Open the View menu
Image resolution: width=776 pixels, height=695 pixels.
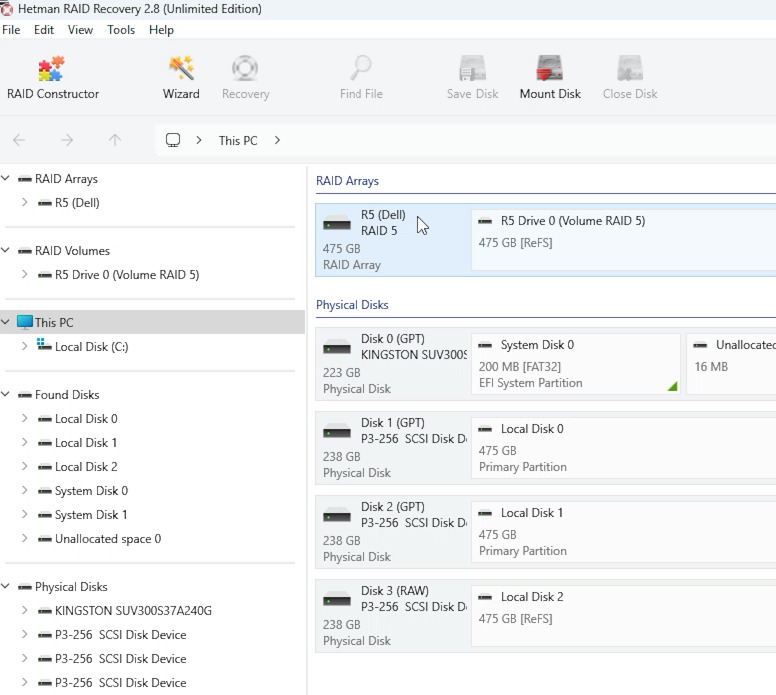[80, 30]
